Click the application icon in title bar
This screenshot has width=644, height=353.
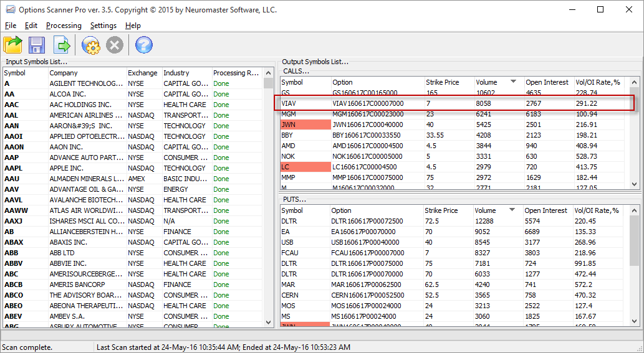coord(10,9)
